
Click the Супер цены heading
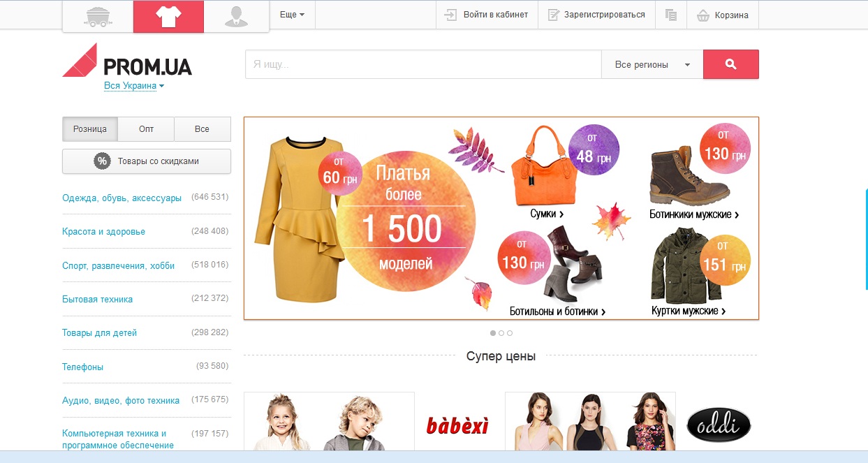[x=501, y=356]
